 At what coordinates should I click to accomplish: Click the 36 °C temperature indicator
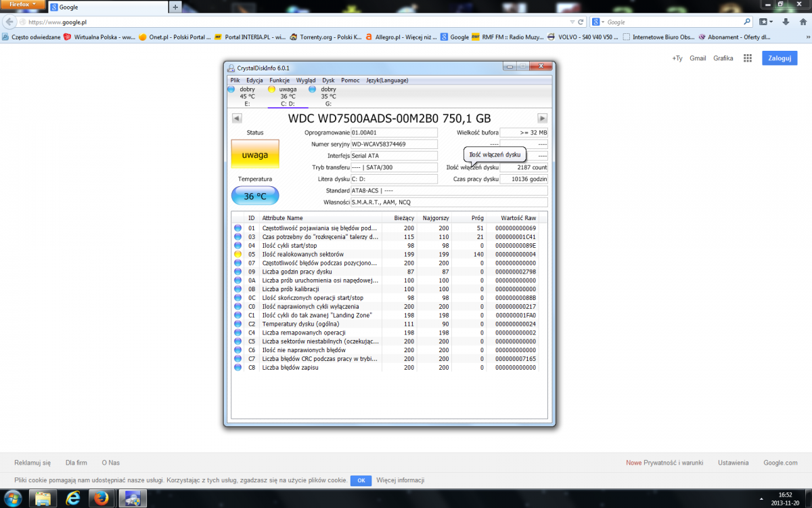coord(255,196)
